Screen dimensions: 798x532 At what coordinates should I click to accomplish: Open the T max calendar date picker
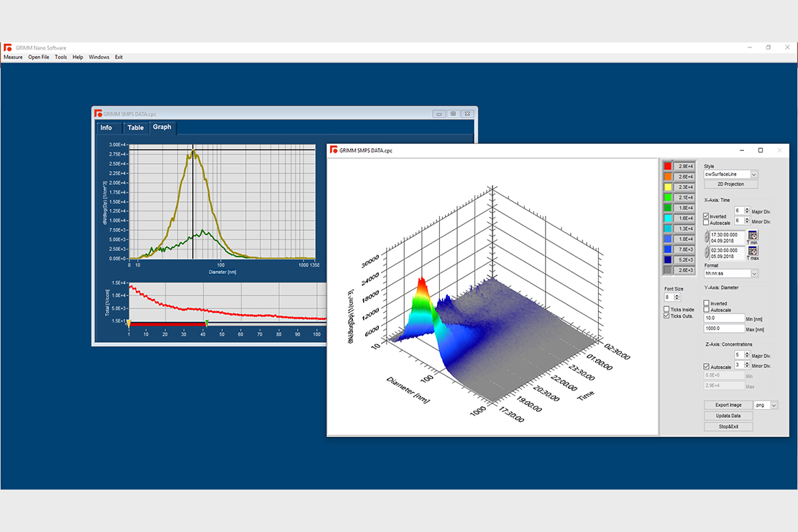coord(753,251)
